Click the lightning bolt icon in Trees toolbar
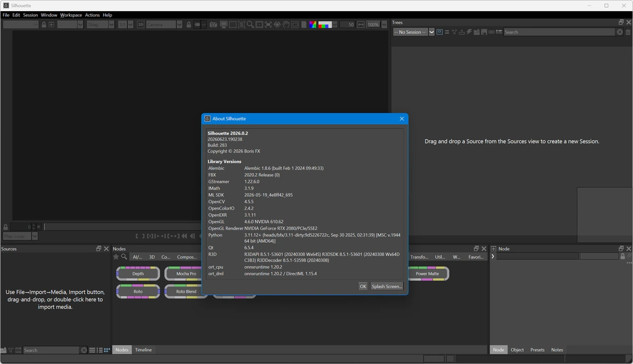 [x=469, y=32]
